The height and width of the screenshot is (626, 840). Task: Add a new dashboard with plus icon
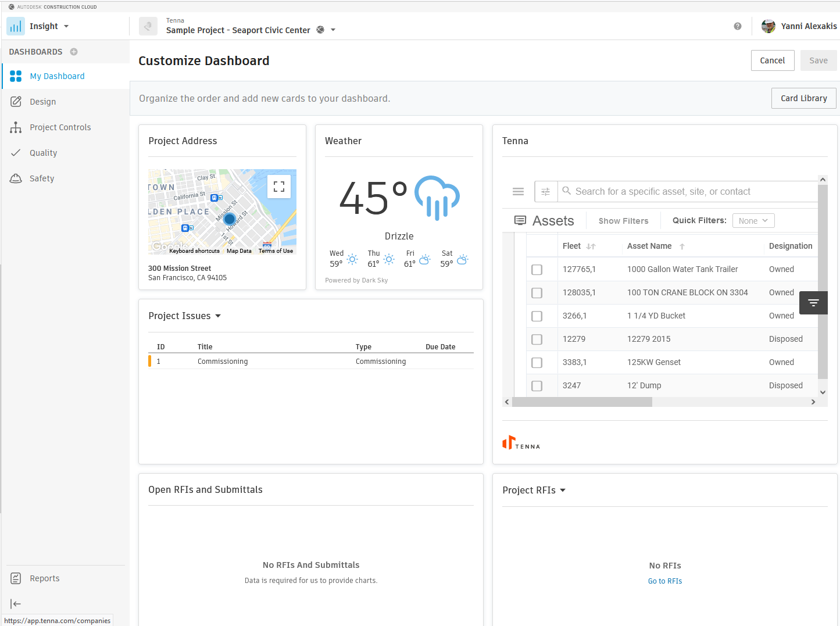(74, 52)
